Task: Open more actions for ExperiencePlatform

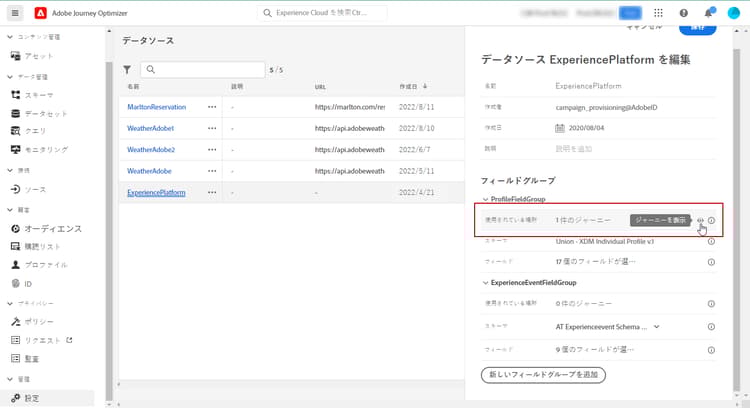Action: pyautogui.click(x=212, y=192)
